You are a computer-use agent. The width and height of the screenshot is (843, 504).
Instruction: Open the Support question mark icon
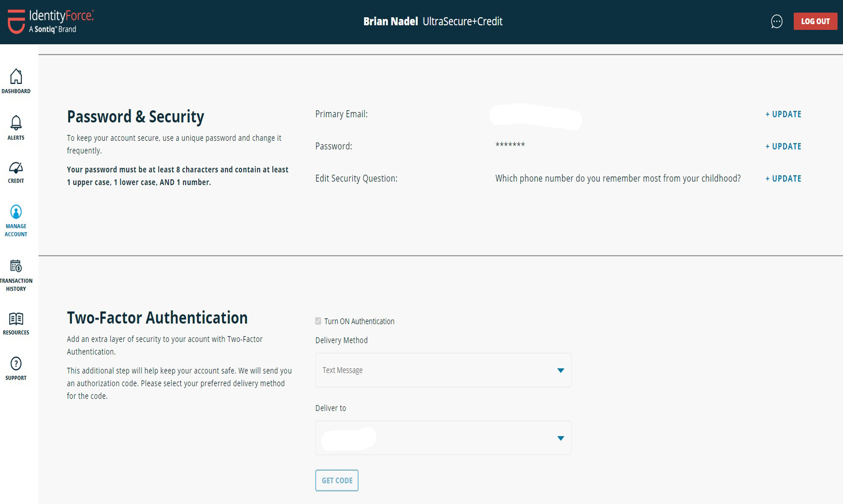pos(16,364)
